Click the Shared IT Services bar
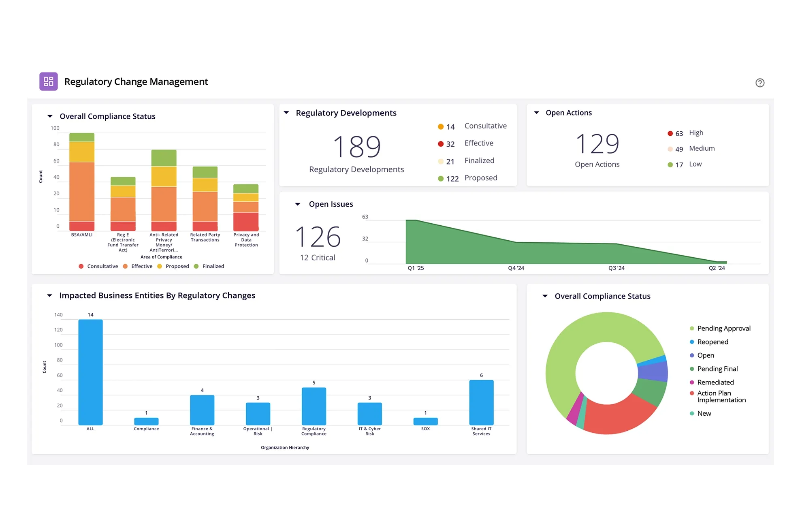The width and height of the screenshot is (800, 532). point(481,402)
